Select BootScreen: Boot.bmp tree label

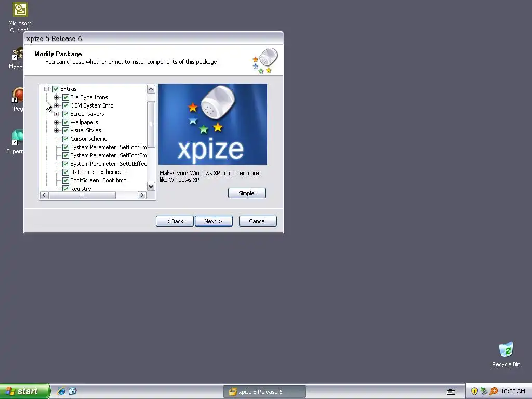tap(98, 180)
